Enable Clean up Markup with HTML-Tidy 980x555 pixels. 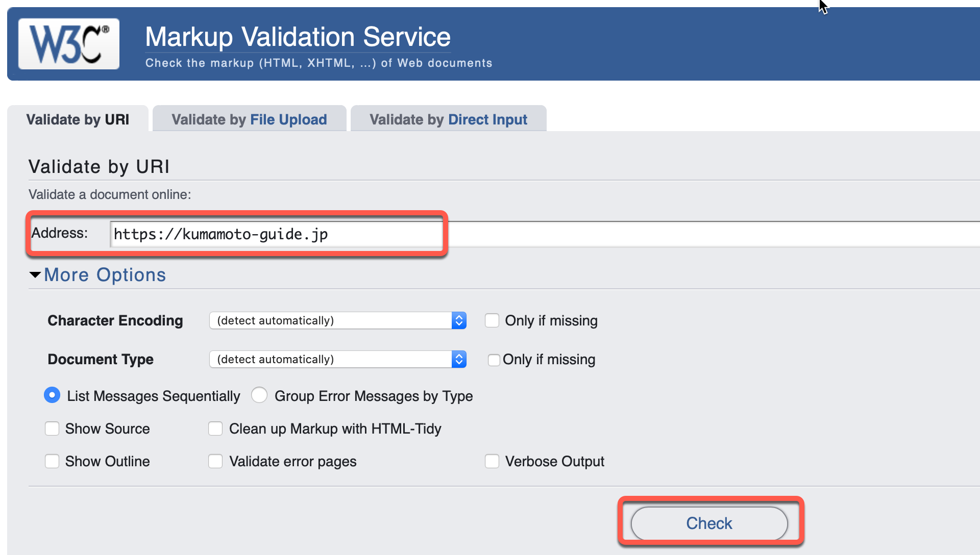[215, 428]
